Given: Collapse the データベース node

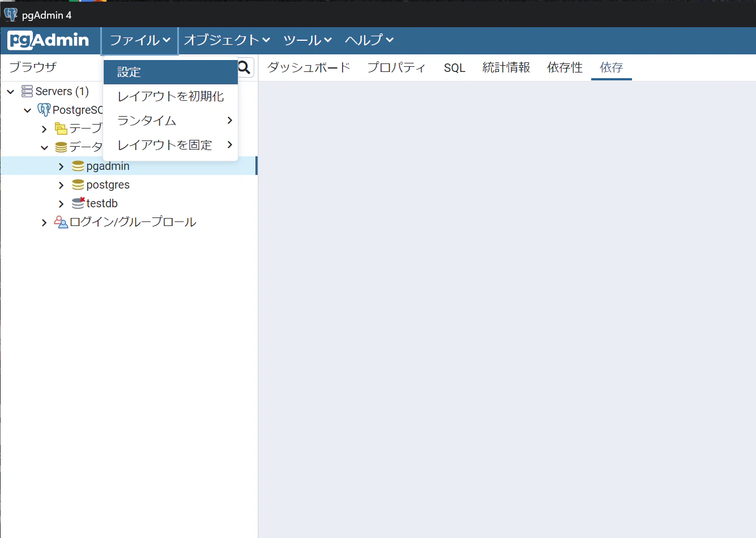Looking at the screenshot, I should 45,147.
